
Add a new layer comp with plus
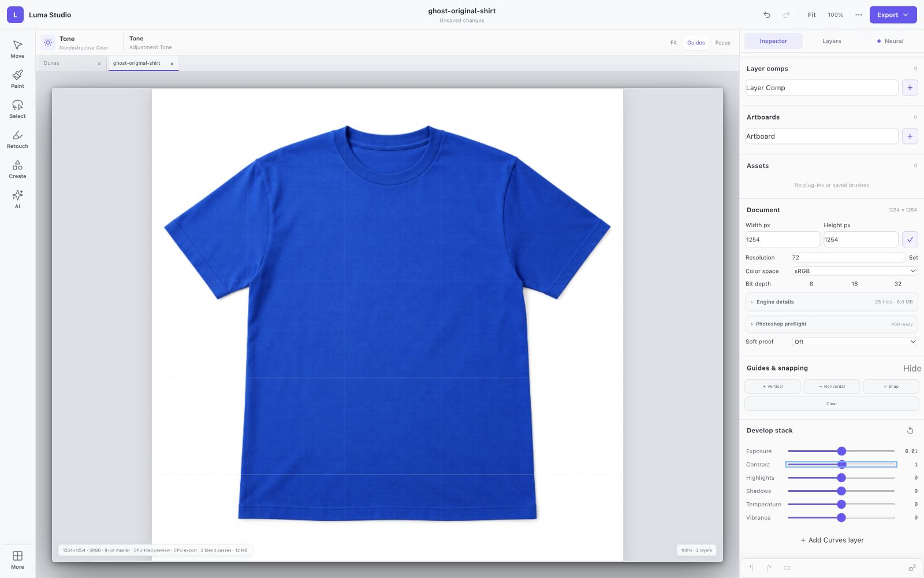(x=910, y=88)
